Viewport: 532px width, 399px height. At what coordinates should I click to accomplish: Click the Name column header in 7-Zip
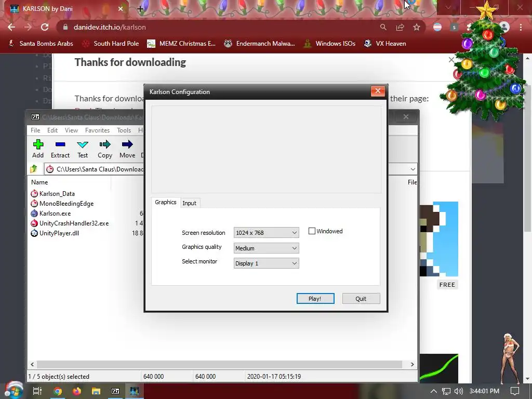tap(39, 182)
